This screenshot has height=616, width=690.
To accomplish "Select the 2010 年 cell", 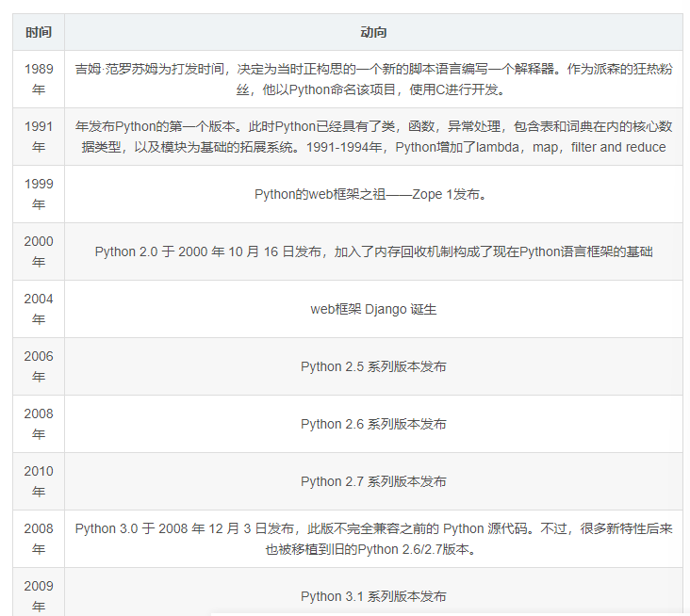I will 39,481.
